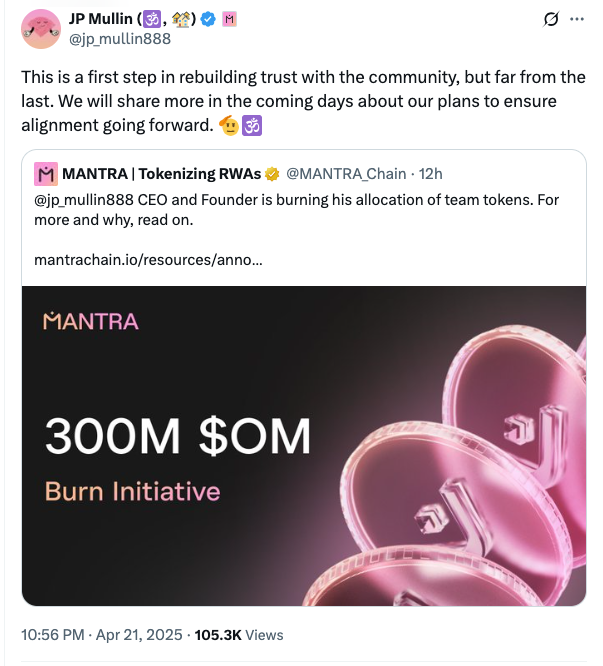Viewport: 603px width, 666px height.
Task: Open MANTRA | Tokenizing RWAs account name
Action: click(161, 175)
